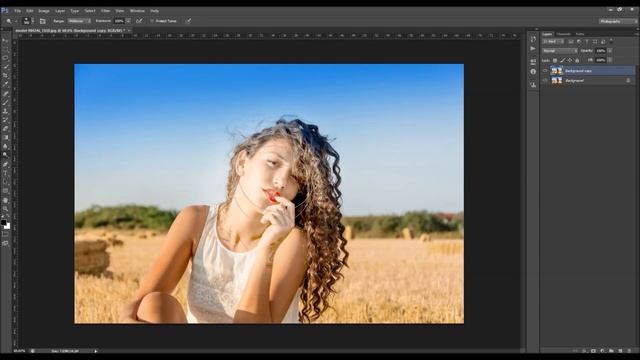Change the screen mode
The width and height of the screenshot is (640, 360).
[5, 243]
